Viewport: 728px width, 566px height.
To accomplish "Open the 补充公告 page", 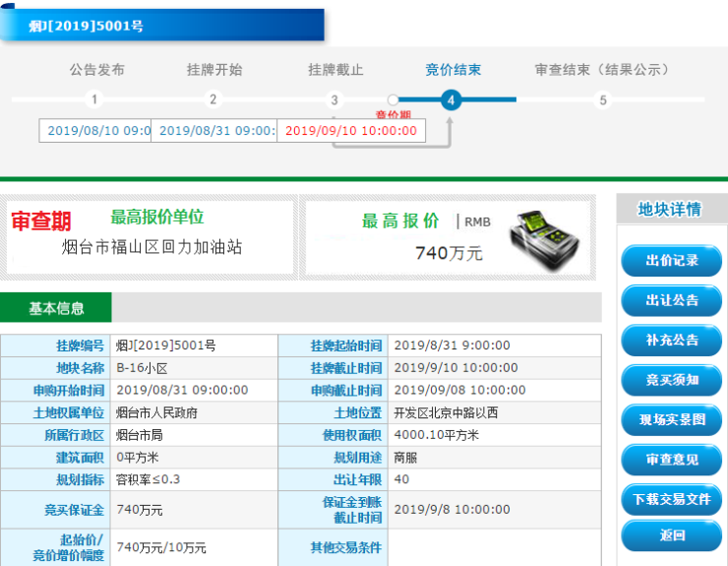I will [x=671, y=341].
